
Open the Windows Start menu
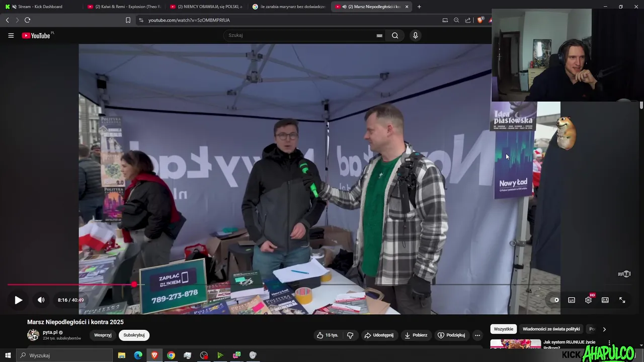(x=8, y=355)
